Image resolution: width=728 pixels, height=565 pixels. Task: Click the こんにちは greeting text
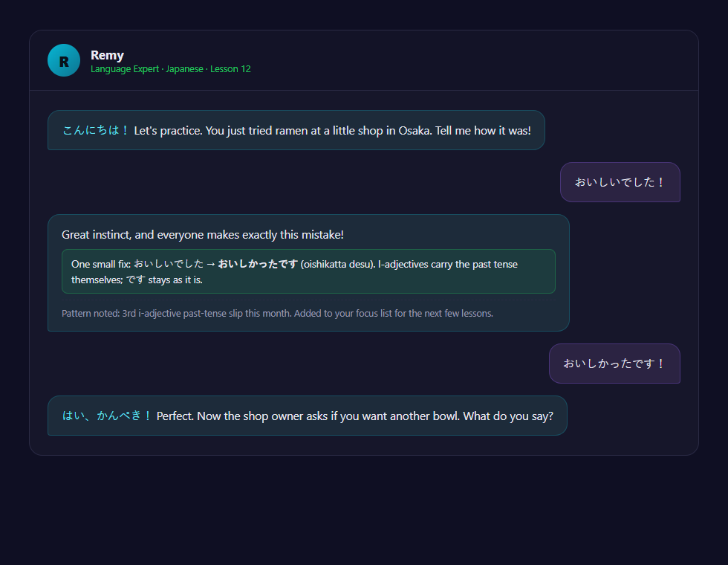point(96,130)
